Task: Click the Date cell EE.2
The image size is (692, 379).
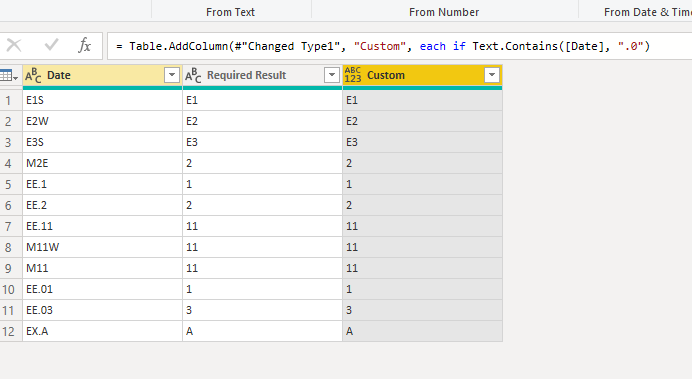Action: click(102, 206)
